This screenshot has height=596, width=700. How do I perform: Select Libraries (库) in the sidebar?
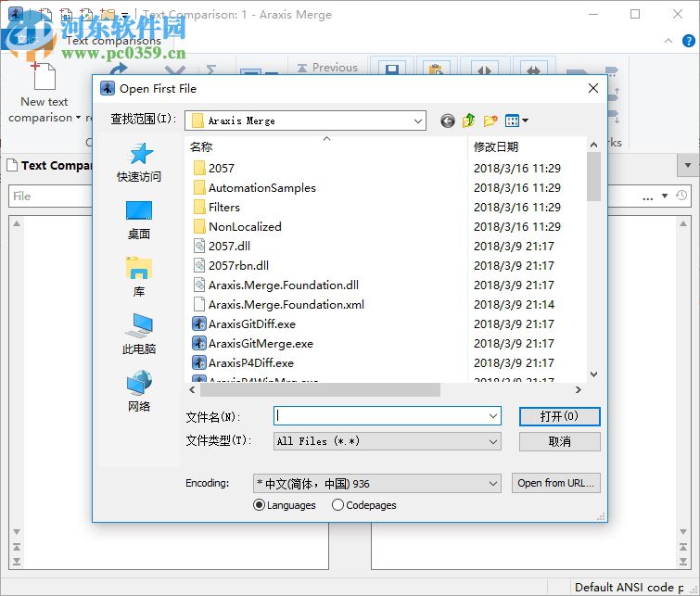click(139, 277)
